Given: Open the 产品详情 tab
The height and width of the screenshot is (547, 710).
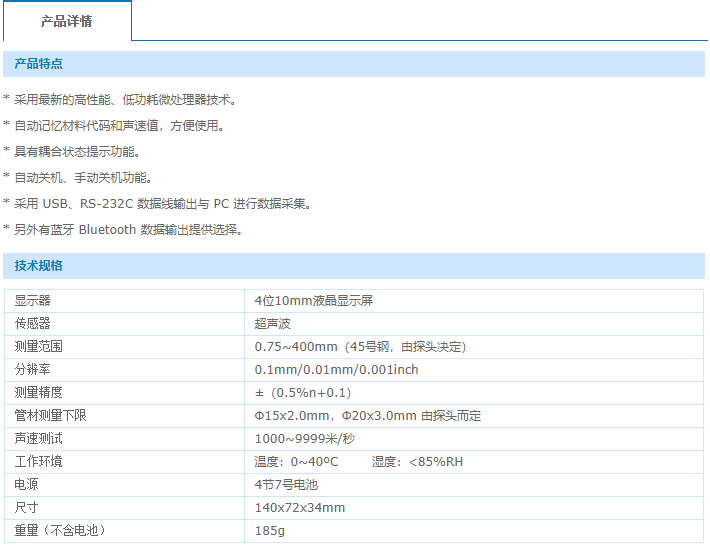Looking at the screenshot, I should (66, 21).
